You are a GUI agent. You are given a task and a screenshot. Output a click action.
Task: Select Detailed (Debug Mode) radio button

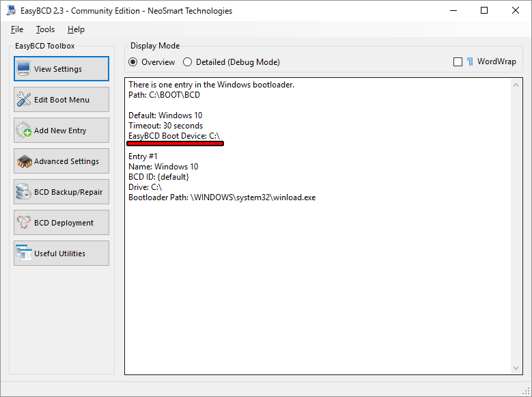(x=187, y=62)
